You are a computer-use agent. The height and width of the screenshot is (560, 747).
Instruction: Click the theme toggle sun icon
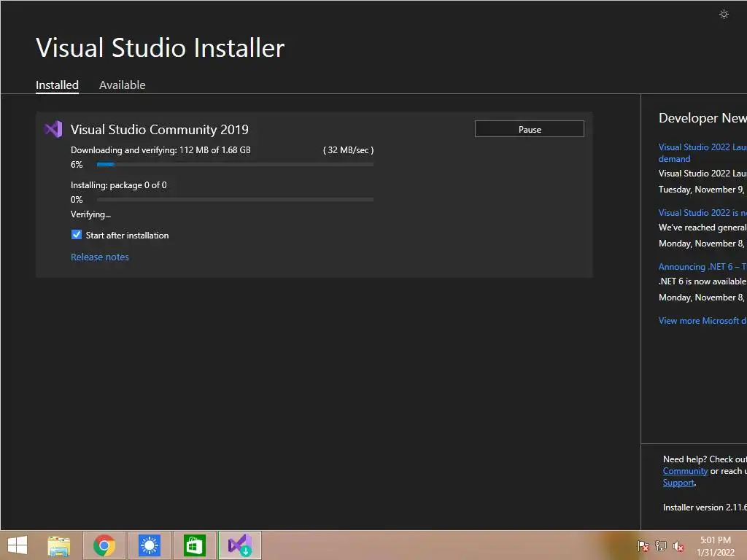click(724, 15)
